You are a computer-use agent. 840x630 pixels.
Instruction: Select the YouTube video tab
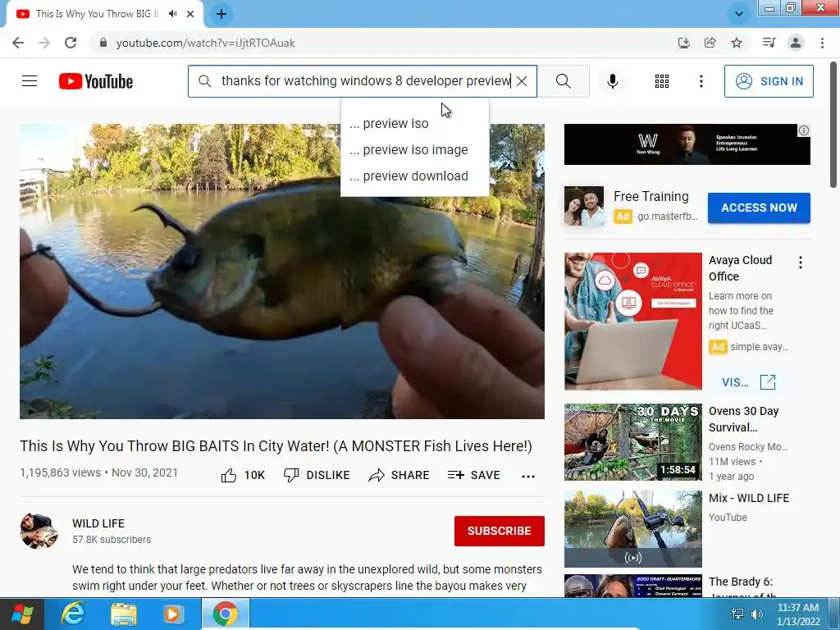click(98, 14)
